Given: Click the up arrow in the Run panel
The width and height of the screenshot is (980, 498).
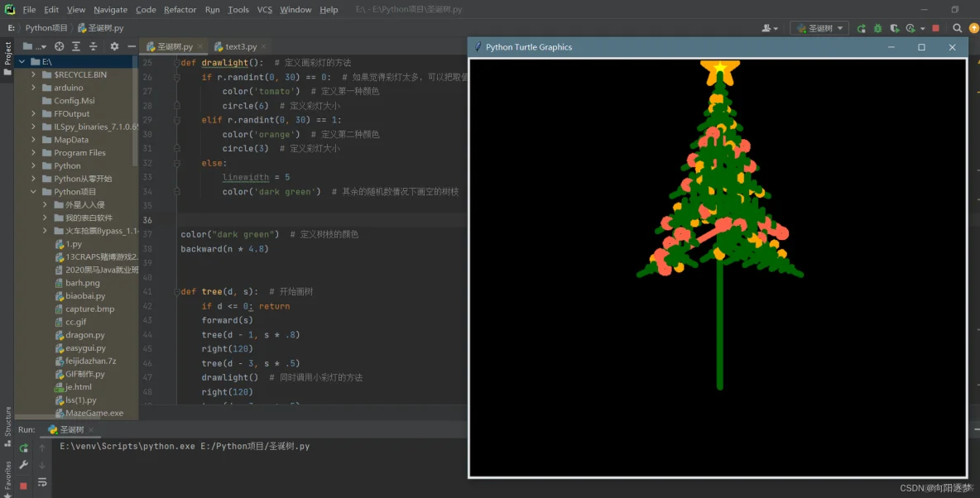Looking at the screenshot, I should (x=42, y=448).
